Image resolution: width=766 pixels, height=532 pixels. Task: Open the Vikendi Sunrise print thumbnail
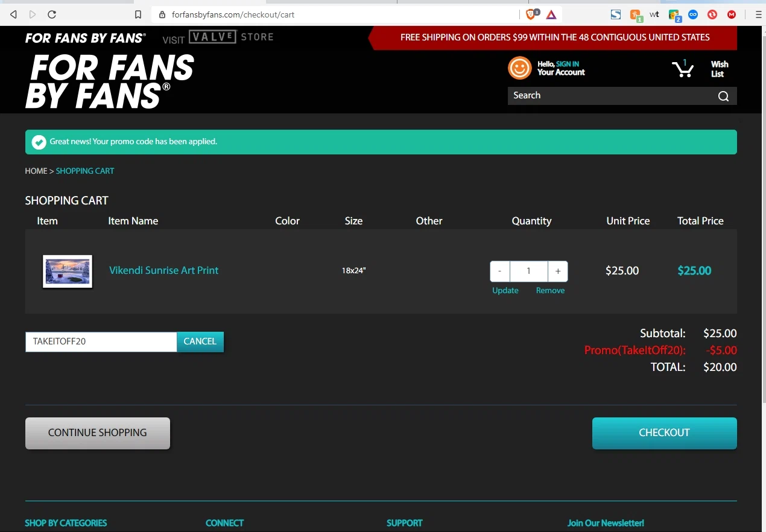click(68, 271)
